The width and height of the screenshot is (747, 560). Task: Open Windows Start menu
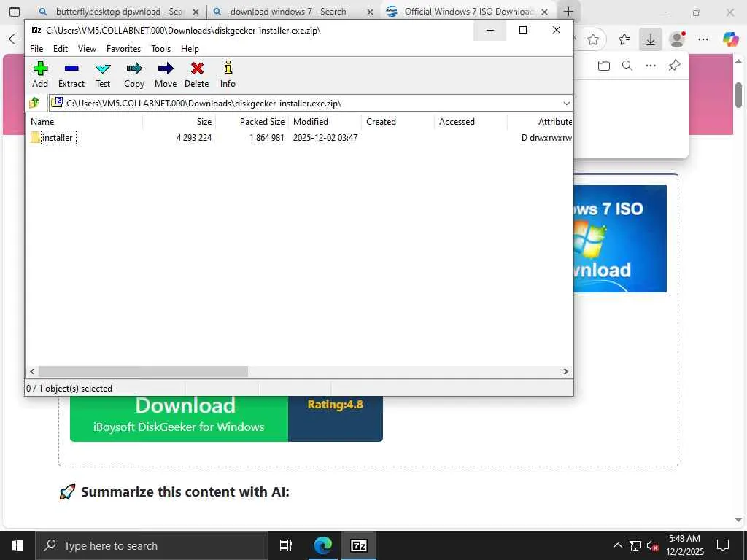pos(18,545)
